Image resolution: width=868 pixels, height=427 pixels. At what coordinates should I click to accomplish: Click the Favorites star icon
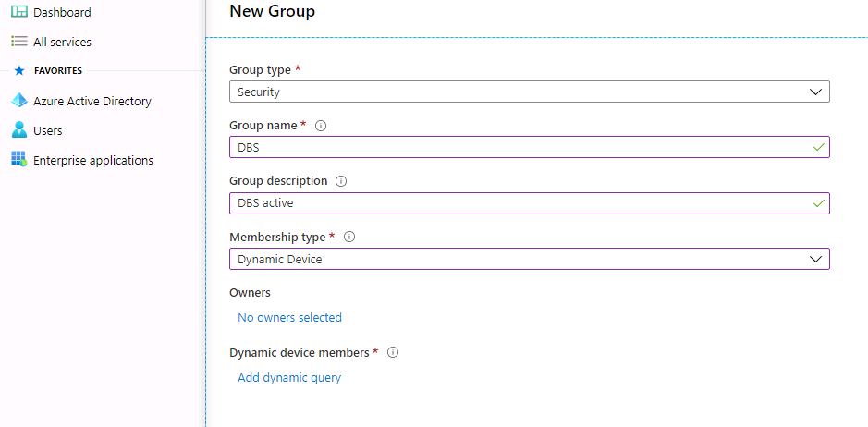click(18, 70)
